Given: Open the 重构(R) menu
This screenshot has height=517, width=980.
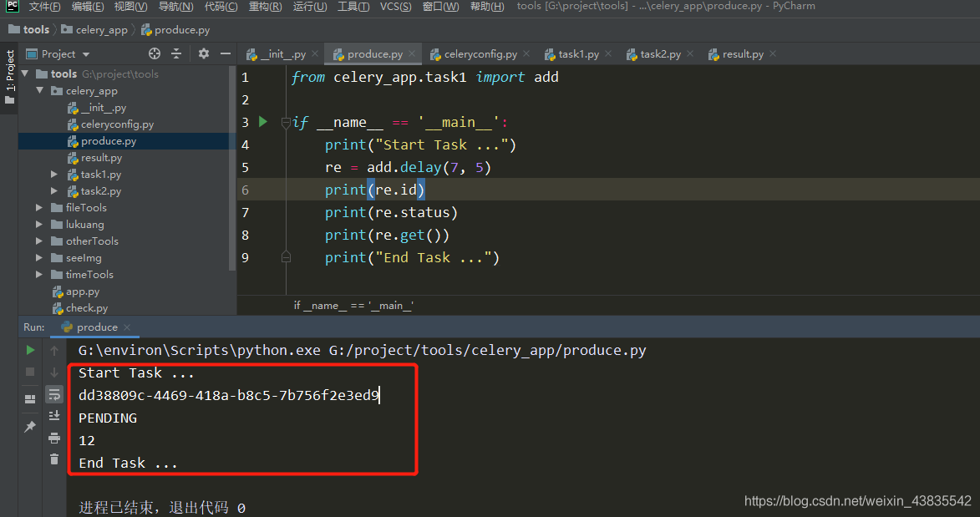Looking at the screenshot, I should pyautogui.click(x=265, y=6).
